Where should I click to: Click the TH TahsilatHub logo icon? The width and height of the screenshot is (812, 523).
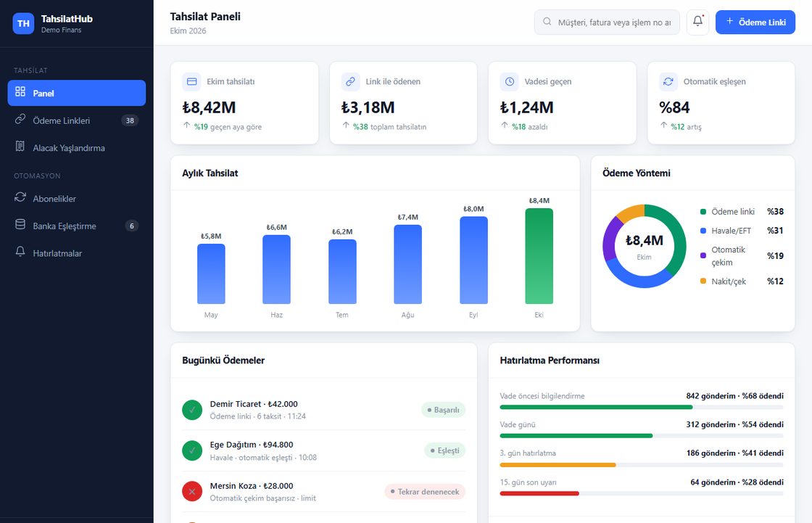tap(23, 23)
